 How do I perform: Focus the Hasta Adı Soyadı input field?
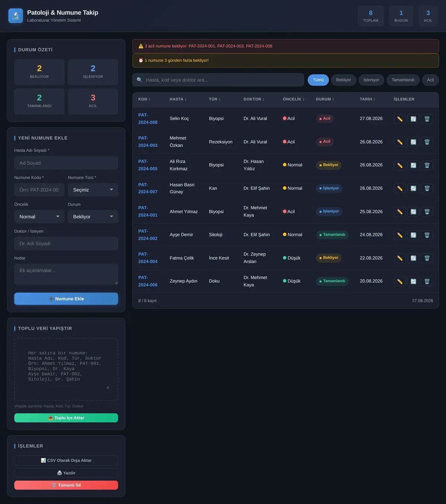click(x=66, y=163)
